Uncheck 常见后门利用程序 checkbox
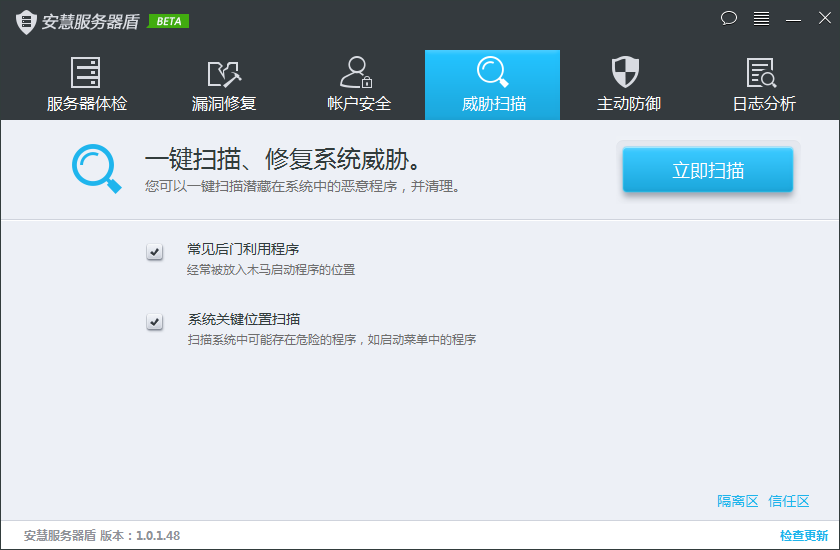 click(x=154, y=251)
